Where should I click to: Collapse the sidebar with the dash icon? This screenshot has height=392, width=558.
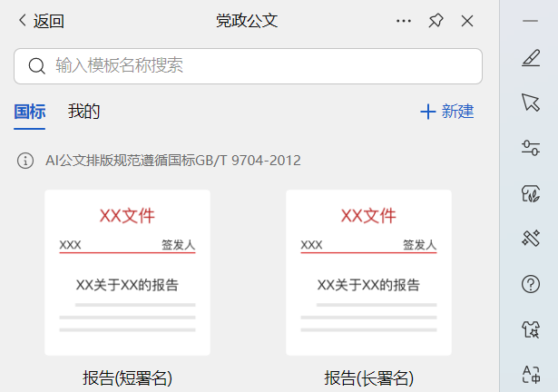(530, 21)
